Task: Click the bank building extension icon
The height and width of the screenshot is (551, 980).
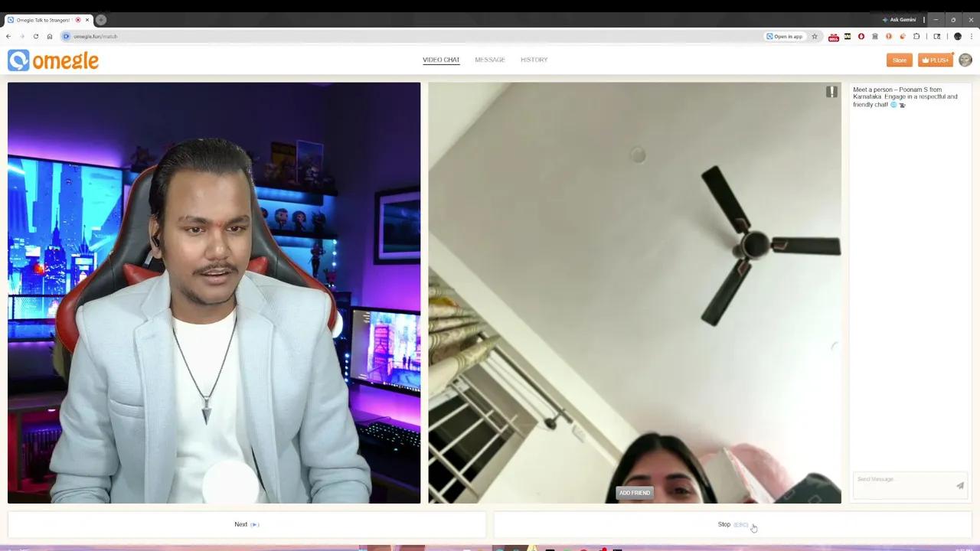Action: (875, 36)
